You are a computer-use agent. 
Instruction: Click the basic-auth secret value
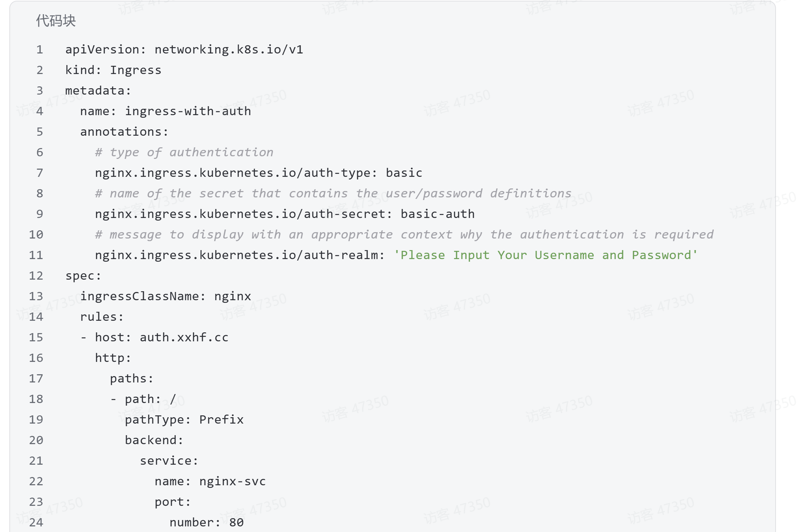coord(438,214)
